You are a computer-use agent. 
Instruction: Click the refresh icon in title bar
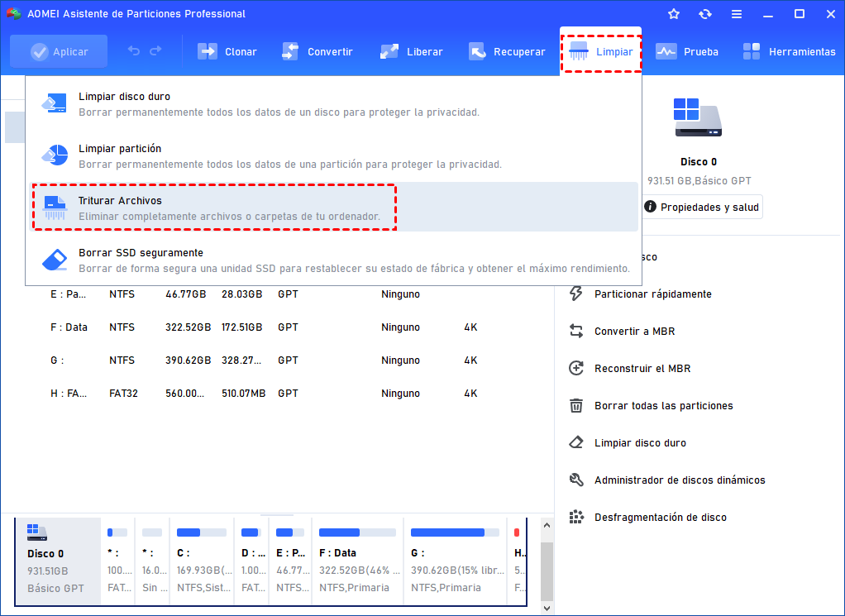(x=704, y=14)
